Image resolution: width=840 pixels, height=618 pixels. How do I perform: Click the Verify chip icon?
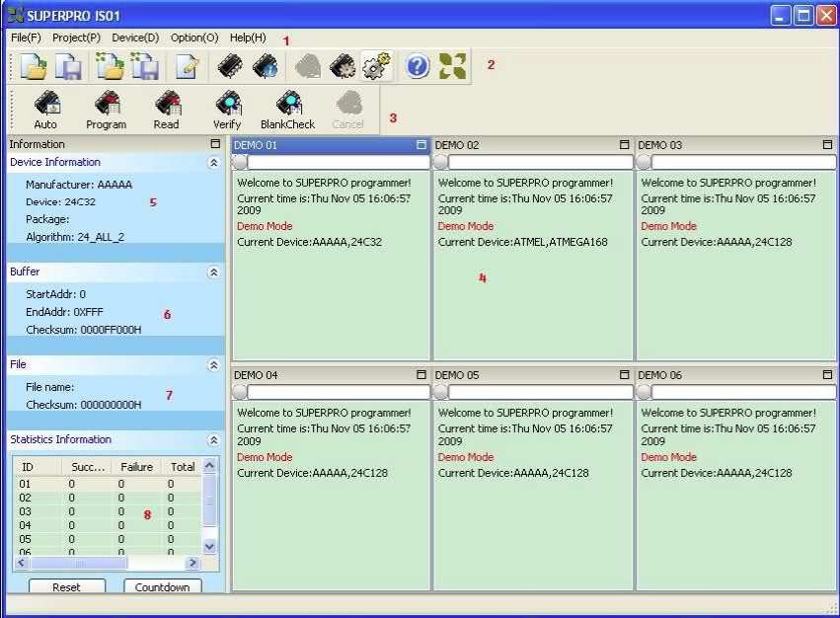(227, 107)
